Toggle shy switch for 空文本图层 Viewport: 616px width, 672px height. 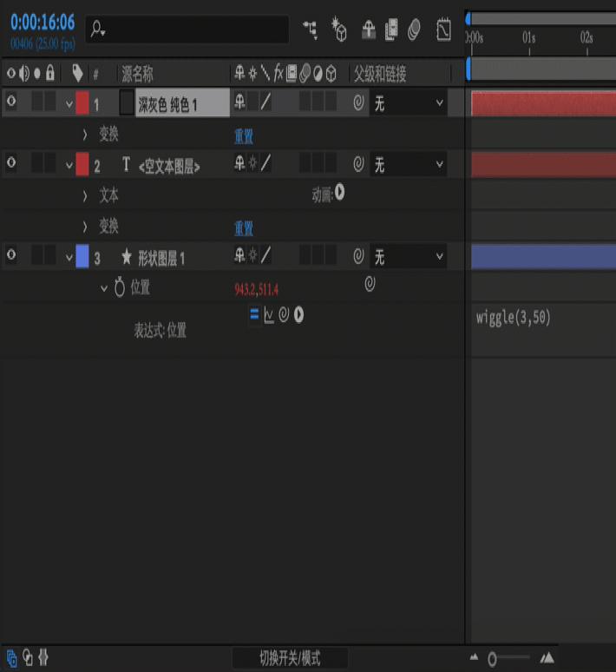239,163
